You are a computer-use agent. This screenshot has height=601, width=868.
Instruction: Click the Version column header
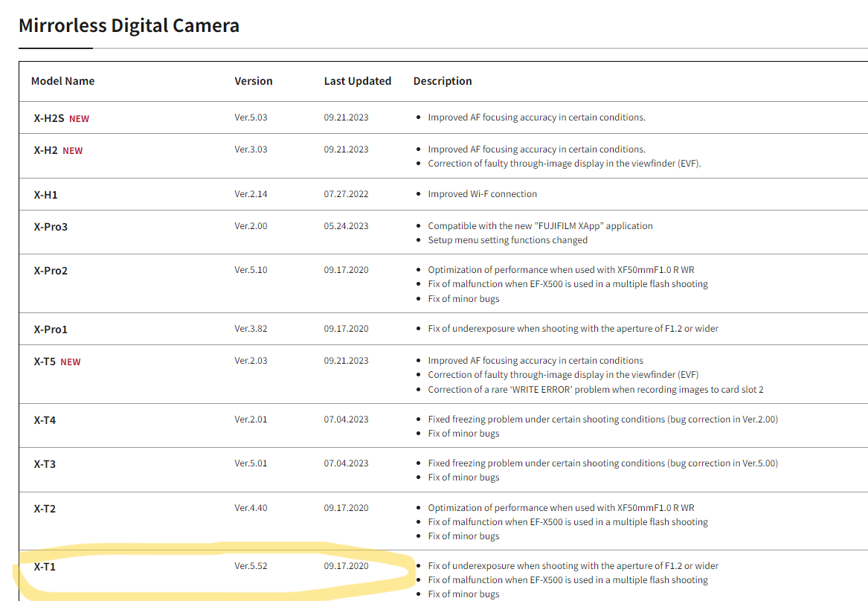[253, 81]
